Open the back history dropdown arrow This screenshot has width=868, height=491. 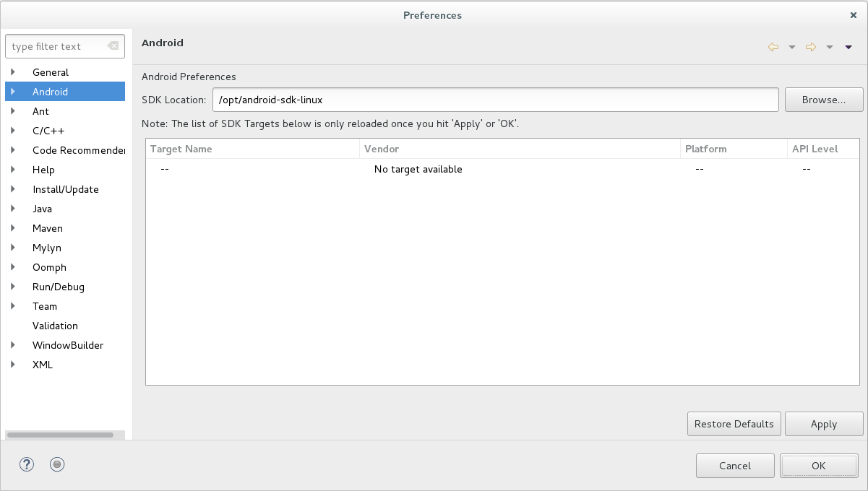click(x=792, y=47)
